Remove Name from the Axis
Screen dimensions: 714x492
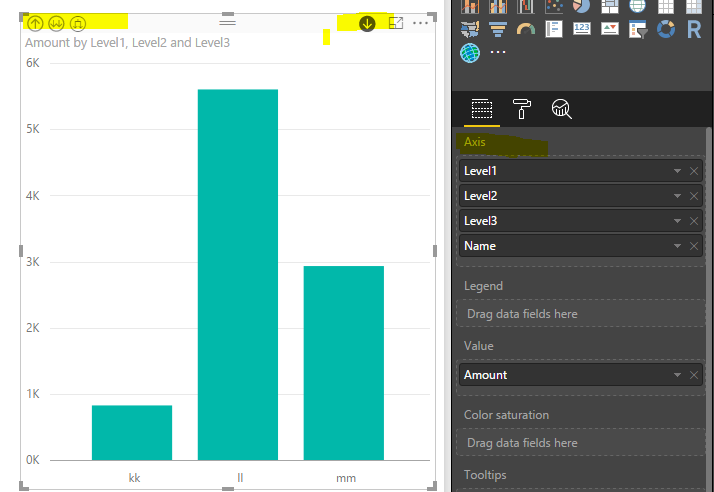tap(694, 246)
